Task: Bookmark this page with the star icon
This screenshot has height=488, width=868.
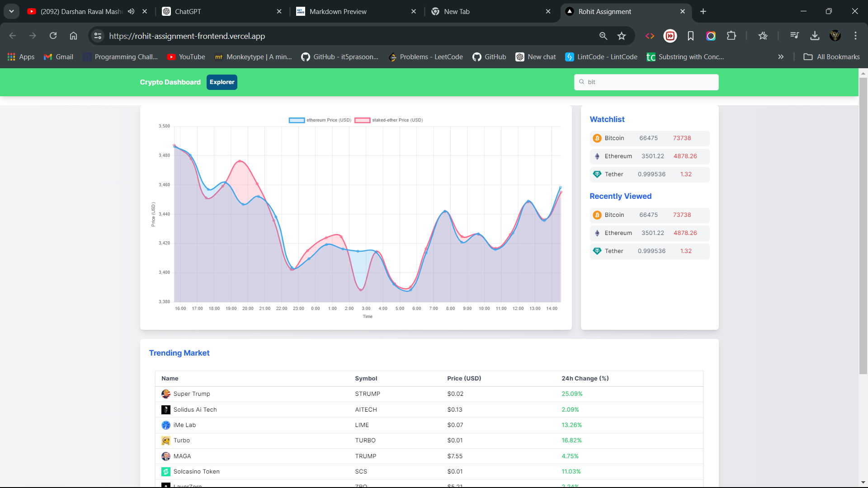Action: point(622,36)
